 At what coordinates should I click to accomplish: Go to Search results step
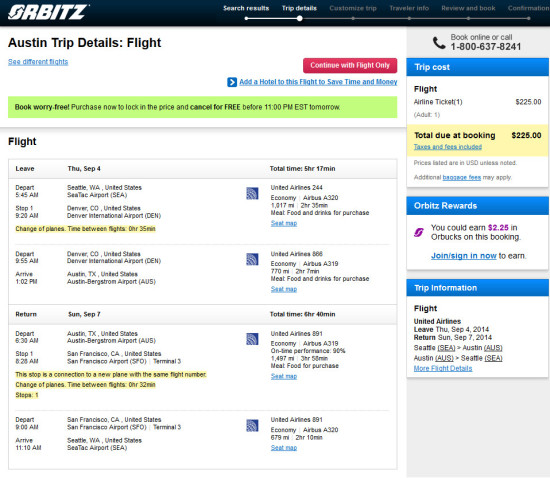pyautogui.click(x=246, y=8)
